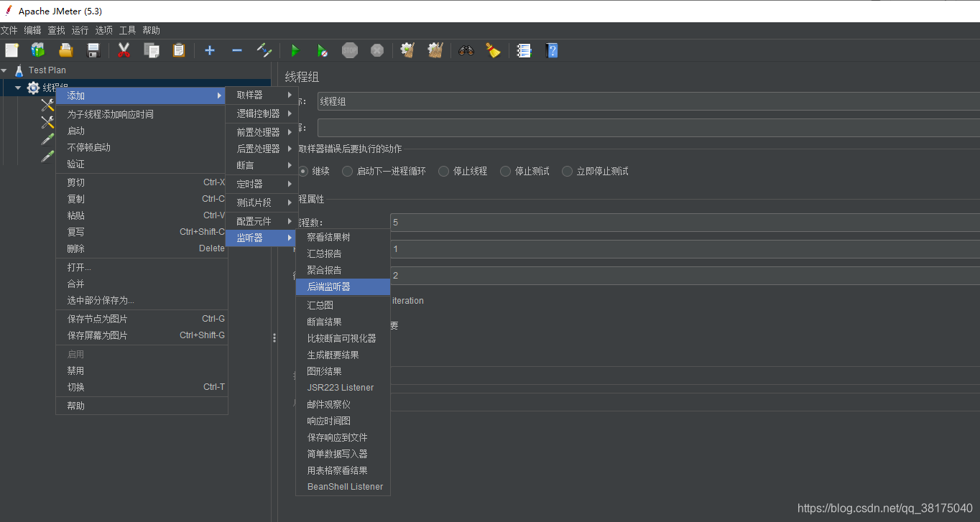Choose 响应时间图 listener
This screenshot has width=980, height=522.
click(343, 421)
